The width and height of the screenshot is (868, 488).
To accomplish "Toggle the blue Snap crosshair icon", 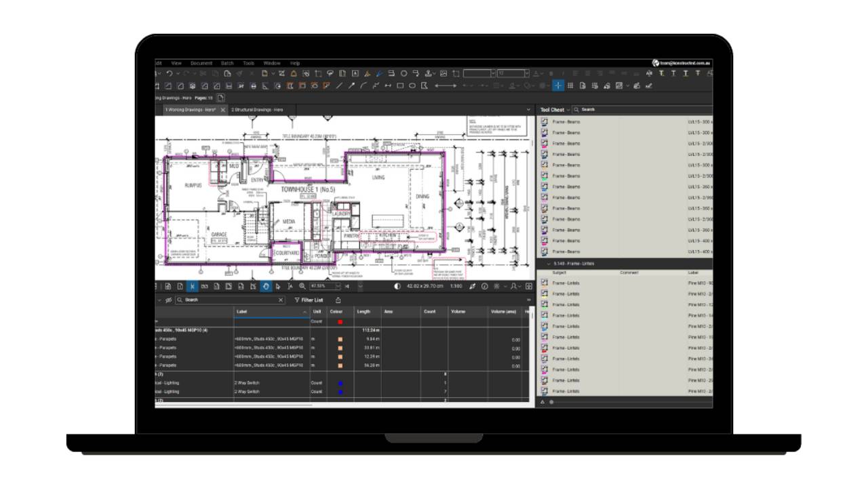I will 558,85.
